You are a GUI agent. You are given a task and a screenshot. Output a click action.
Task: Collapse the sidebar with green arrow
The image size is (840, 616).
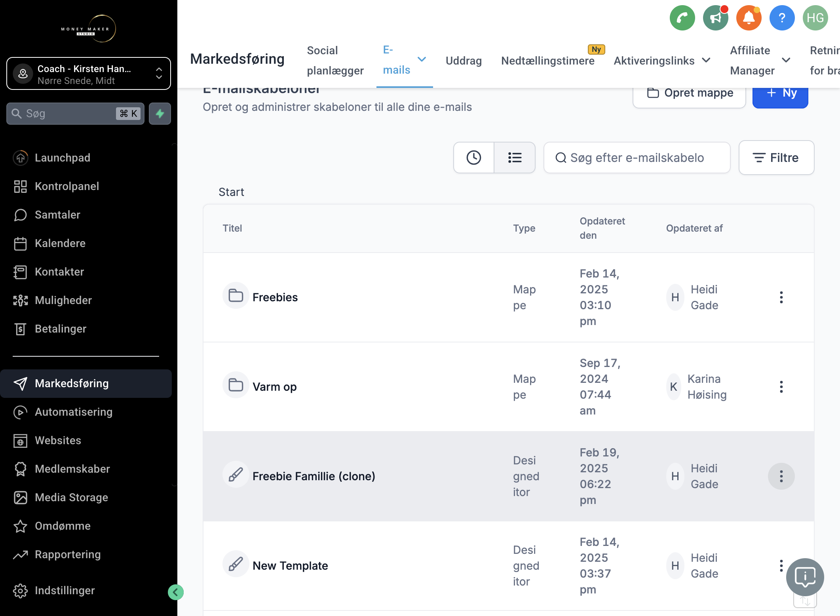point(175,592)
